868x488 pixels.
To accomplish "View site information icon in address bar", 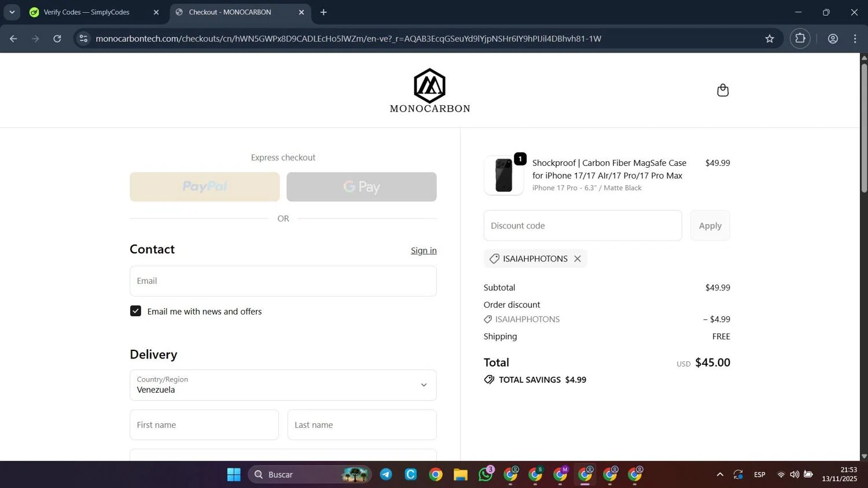I will pos(83,39).
